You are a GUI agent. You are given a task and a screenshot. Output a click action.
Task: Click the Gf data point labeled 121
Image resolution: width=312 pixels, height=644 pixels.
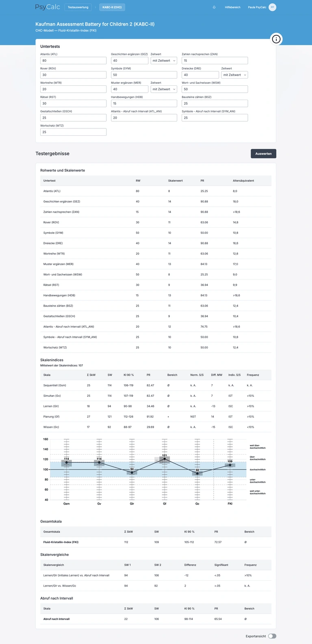pyautogui.click(x=165, y=459)
